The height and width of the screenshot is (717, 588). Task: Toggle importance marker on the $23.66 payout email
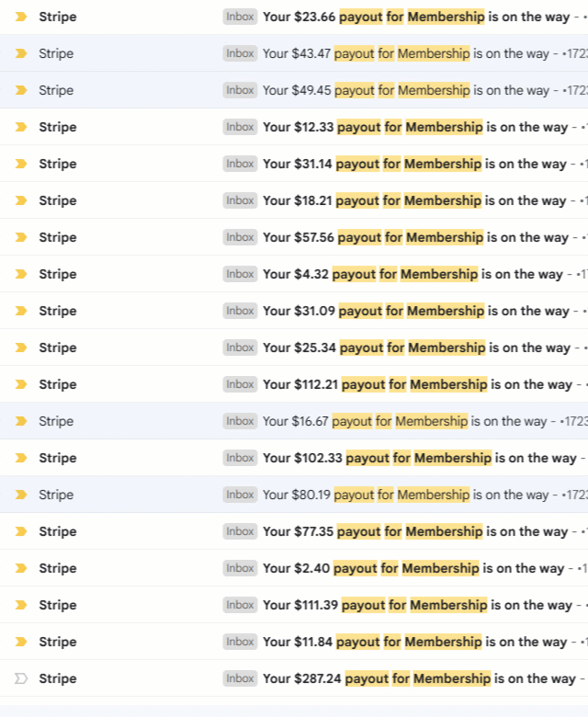[x=21, y=17]
